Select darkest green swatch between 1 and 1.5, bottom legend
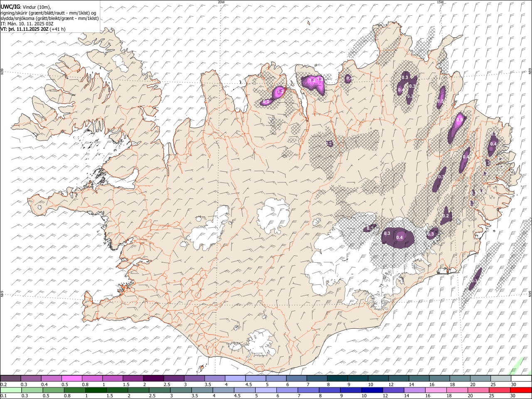 (96, 390)
